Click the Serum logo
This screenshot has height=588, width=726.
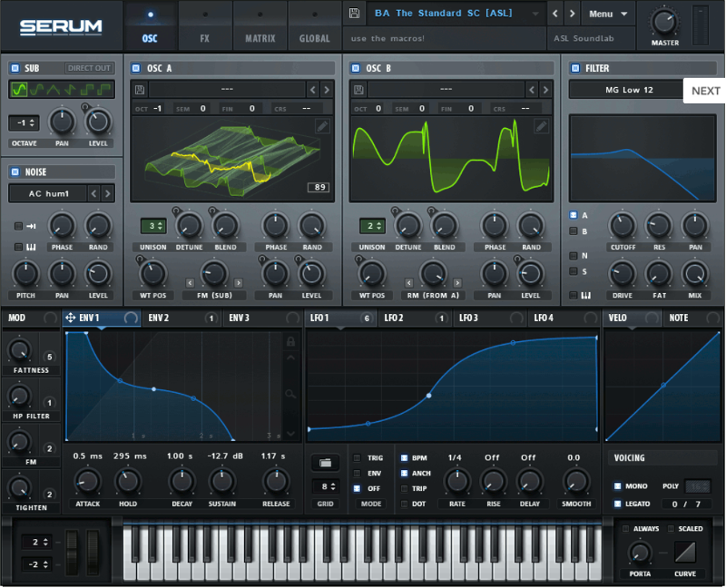pyautogui.click(x=61, y=27)
